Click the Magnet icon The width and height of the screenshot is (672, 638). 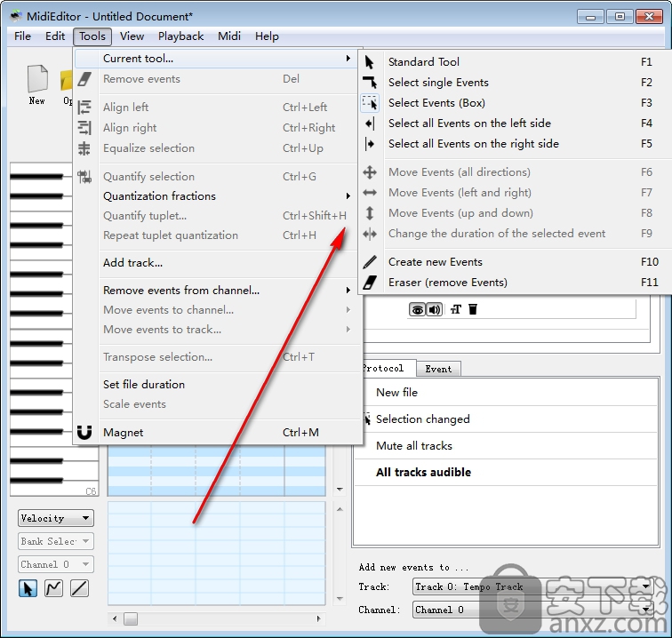tap(84, 433)
